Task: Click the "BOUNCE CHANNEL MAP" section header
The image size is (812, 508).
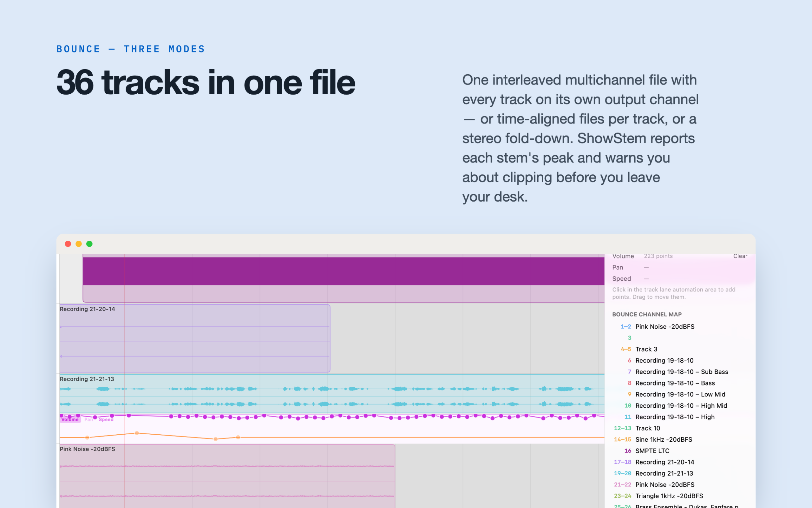Action: 647,314
